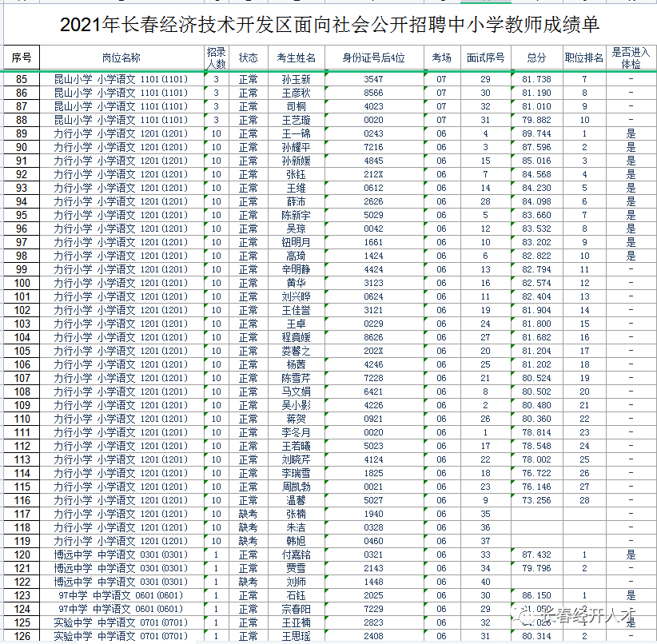This screenshot has width=657, height=644.
Task: Select name cell 宗春阳
Action: click(x=297, y=609)
